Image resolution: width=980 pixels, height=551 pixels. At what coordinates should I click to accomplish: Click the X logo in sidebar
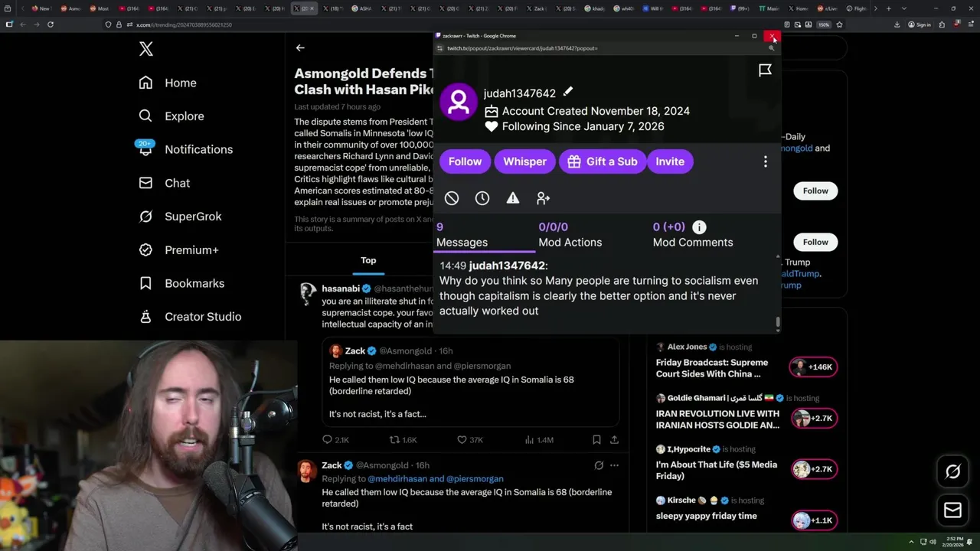(146, 49)
